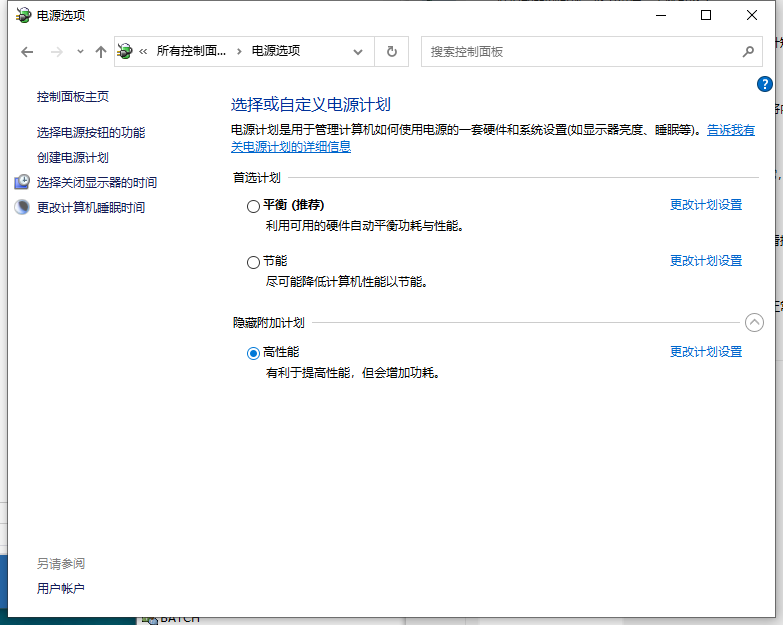Open 更改计划设置 for the 高性能 plan
This screenshot has height=625, width=783.
pyautogui.click(x=706, y=352)
